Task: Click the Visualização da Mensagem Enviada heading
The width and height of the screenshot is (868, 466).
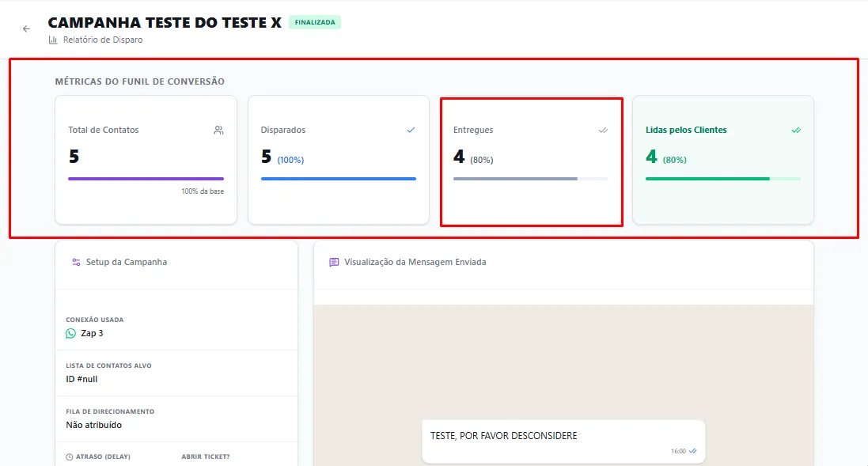Action: [x=415, y=262]
